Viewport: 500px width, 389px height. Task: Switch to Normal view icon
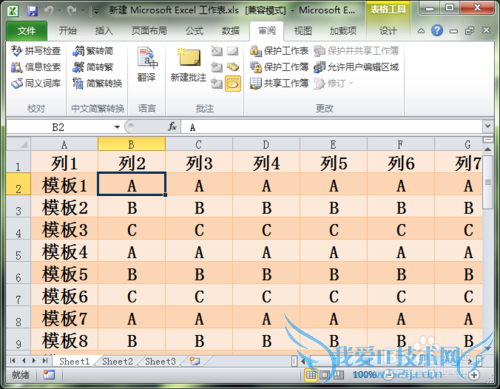[x=311, y=375]
